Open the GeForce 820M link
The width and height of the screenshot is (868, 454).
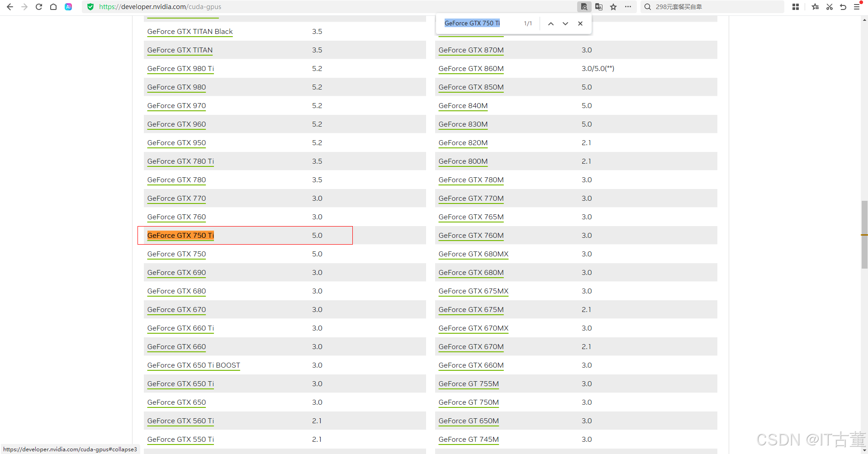(x=463, y=143)
